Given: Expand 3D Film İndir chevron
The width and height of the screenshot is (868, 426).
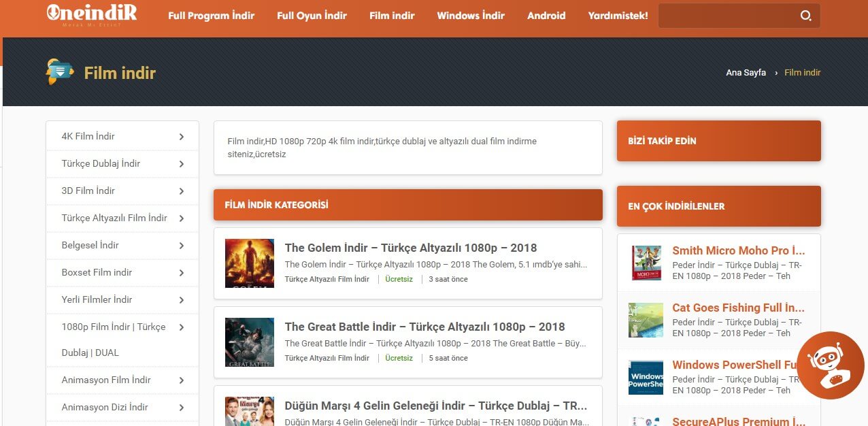Looking at the screenshot, I should 182,191.
